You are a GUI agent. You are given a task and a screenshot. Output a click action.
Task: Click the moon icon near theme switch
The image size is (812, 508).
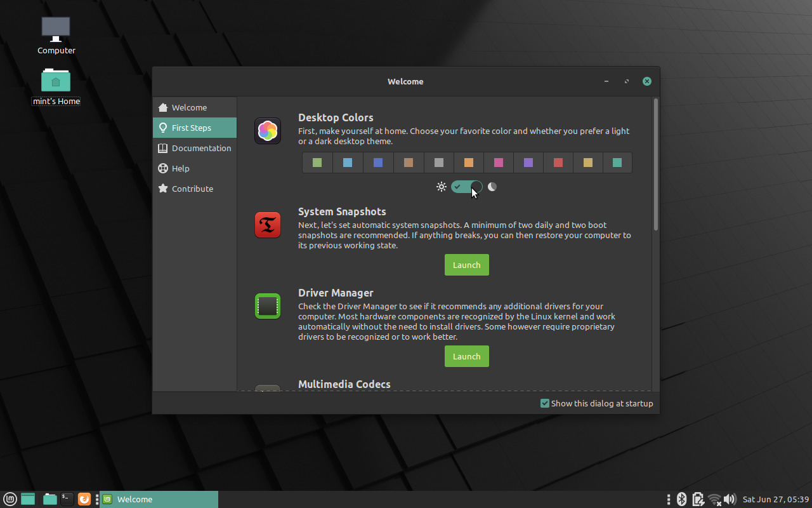pos(492,186)
